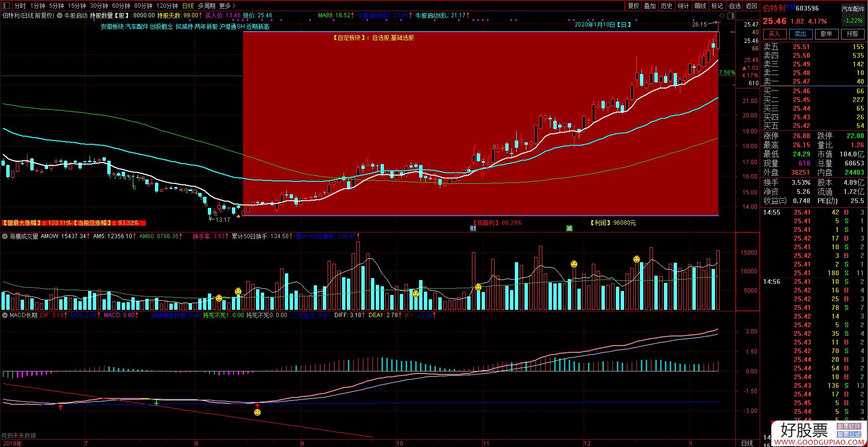Click smiley signal on MACD panel
This screenshot has height=447, width=868.
pyautogui.click(x=257, y=412)
